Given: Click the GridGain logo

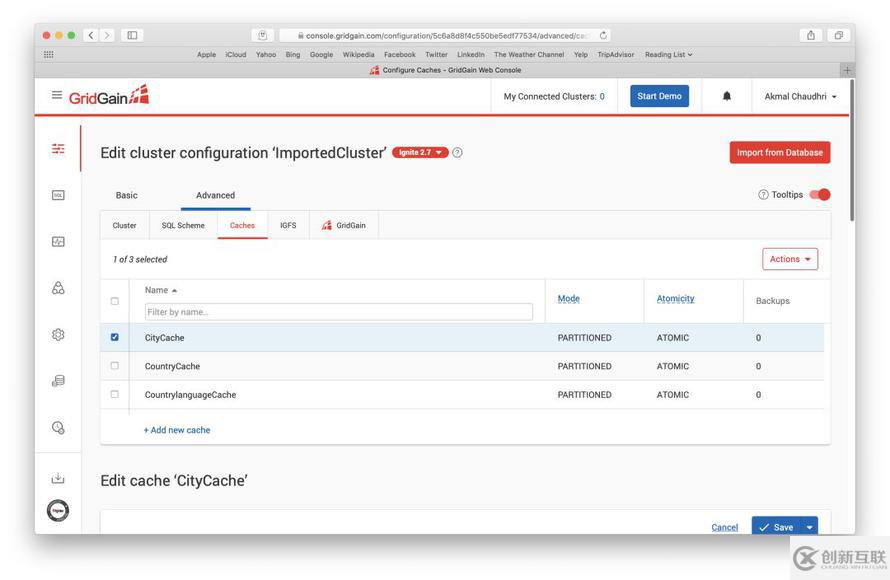Looking at the screenshot, I should [109, 95].
